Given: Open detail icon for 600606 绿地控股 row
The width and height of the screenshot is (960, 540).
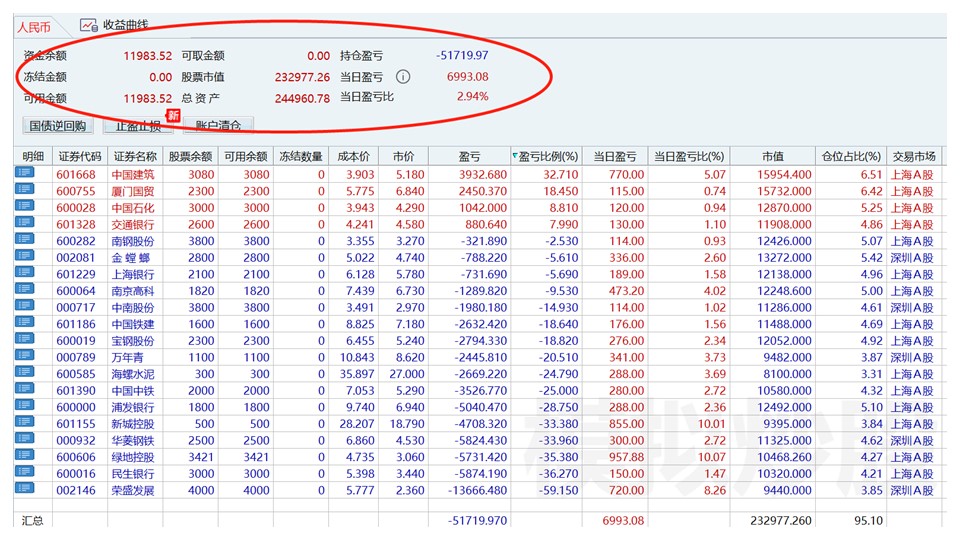Looking at the screenshot, I should (x=24, y=454).
